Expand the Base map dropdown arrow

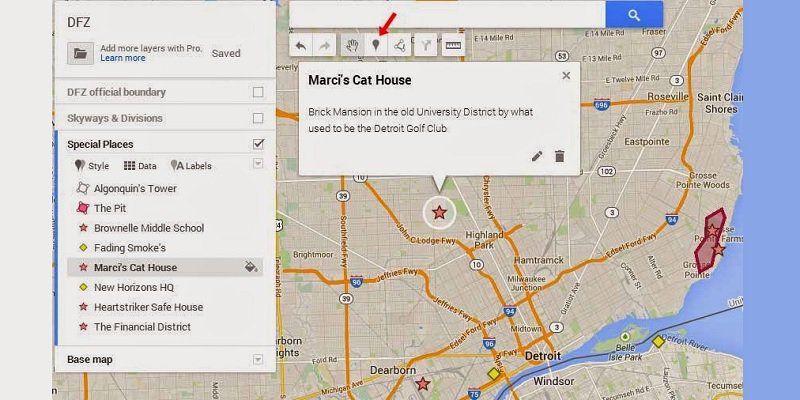point(258,360)
